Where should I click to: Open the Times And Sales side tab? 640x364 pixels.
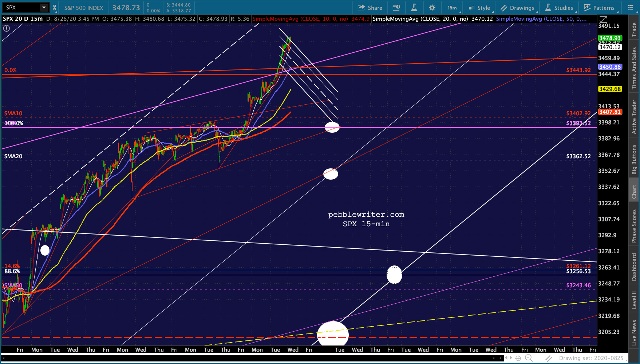634,68
